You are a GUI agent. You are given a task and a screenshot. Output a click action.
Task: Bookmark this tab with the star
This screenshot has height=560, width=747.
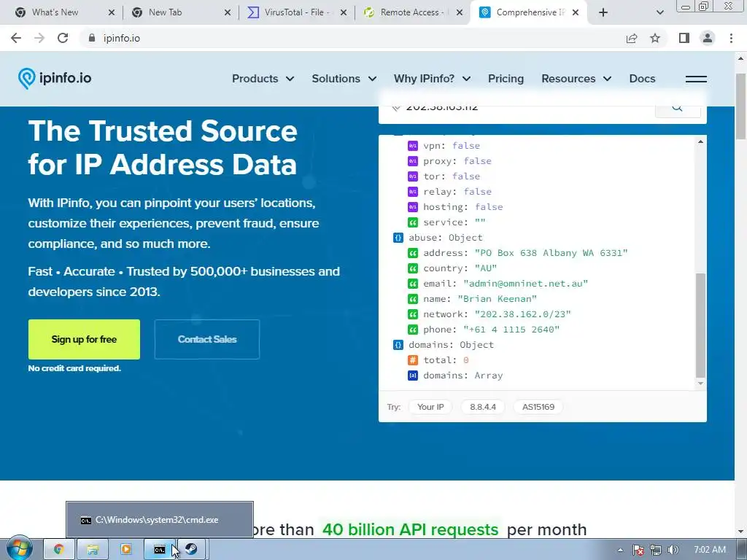pos(655,38)
